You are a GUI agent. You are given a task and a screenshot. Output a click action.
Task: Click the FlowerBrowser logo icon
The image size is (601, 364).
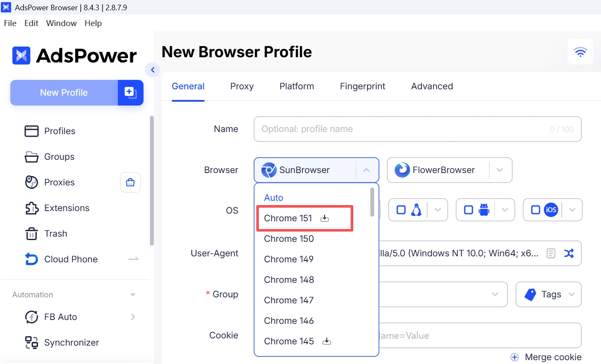[x=402, y=170]
